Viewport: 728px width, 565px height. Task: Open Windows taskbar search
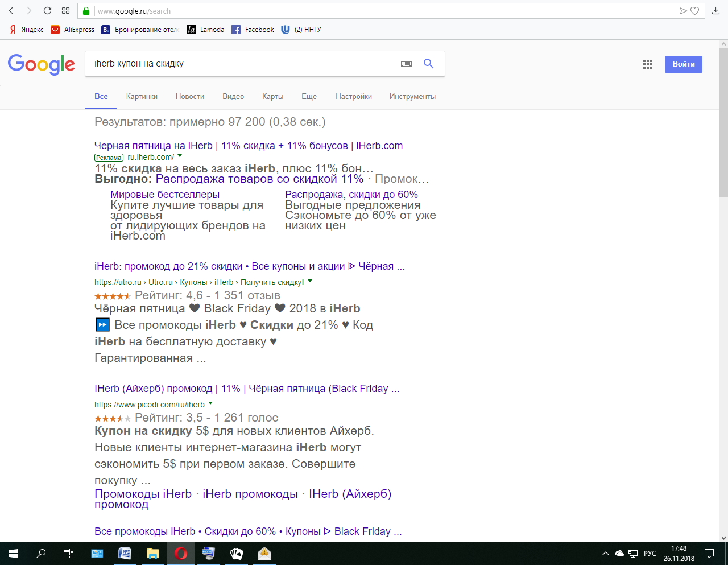(x=41, y=553)
